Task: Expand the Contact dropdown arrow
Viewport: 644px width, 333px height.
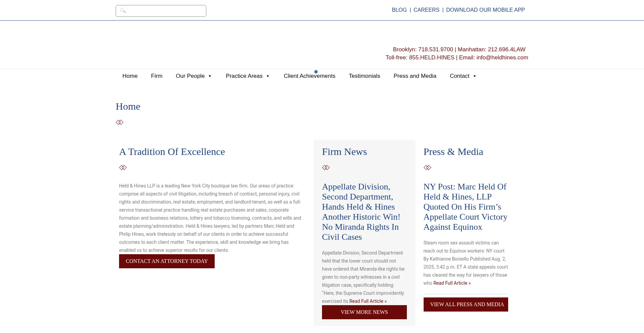Action: (x=475, y=76)
